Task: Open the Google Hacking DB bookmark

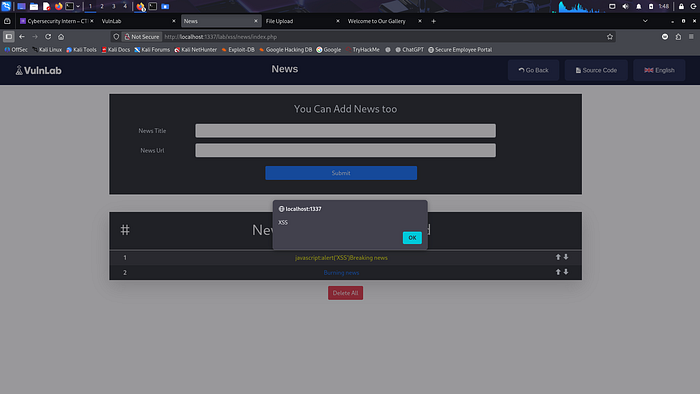Action: tap(285, 50)
